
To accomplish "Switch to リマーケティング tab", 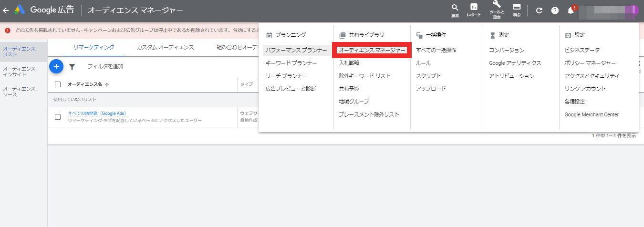I will tap(94, 47).
